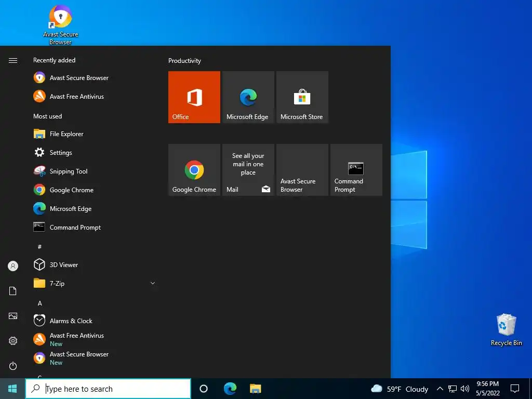
Task: Click the Power button in Start sidebar
Action: click(13, 366)
